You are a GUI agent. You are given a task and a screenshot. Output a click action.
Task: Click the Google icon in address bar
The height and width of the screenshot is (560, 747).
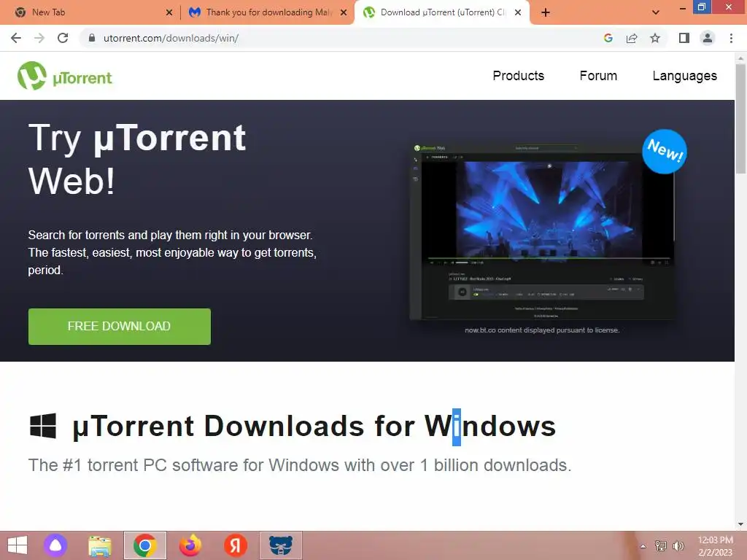(608, 38)
